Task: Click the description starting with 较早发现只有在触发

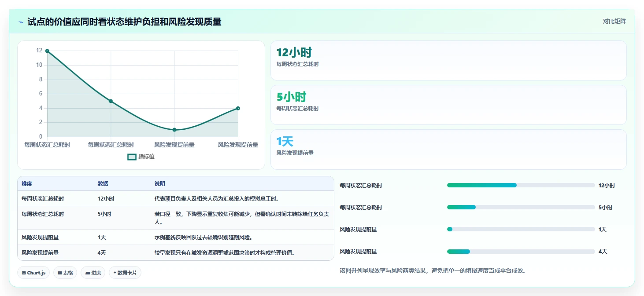Action: [225, 253]
